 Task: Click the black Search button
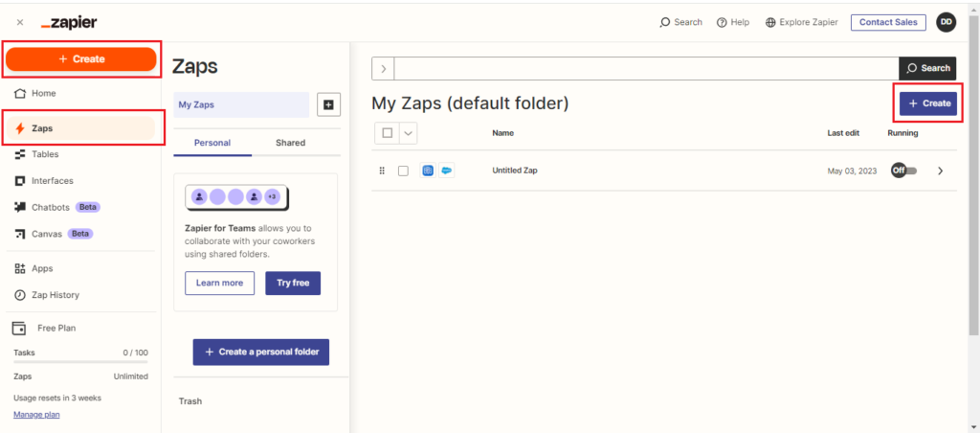[928, 68]
